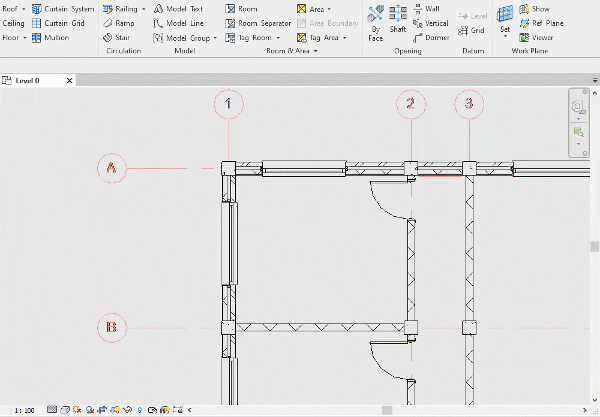Open the zoom options dropdown arrow
This screenshot has width=600, height=417.
[578, 144]
